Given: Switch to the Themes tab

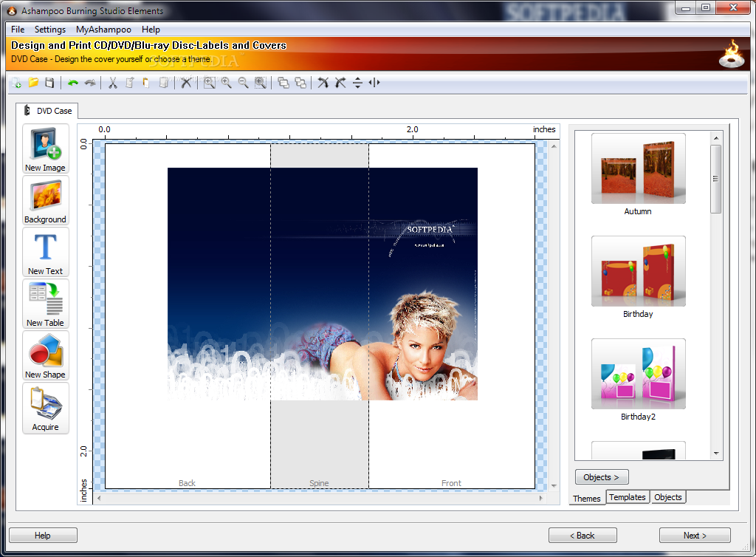Looking at the screenshot, I should coord(586,498).
